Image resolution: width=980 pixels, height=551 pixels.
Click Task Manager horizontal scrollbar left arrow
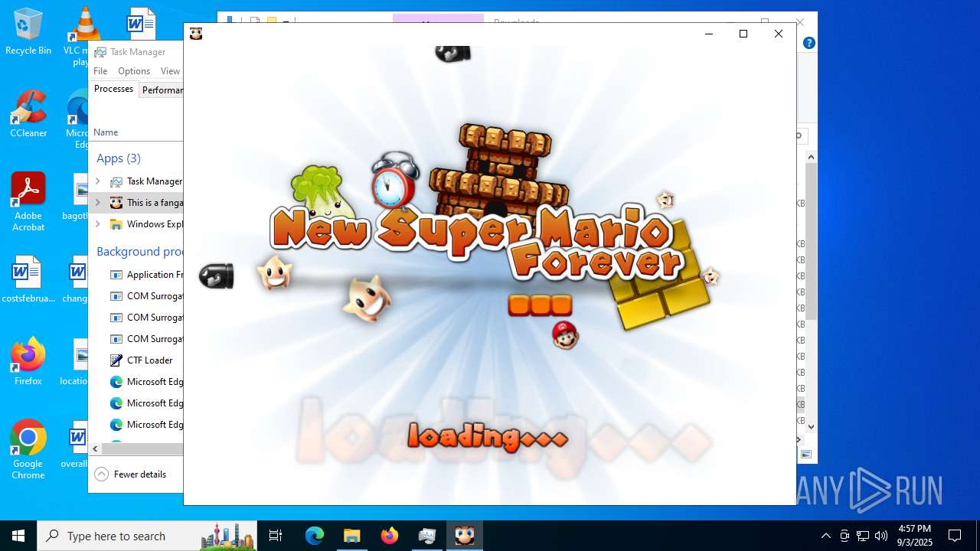95,449
